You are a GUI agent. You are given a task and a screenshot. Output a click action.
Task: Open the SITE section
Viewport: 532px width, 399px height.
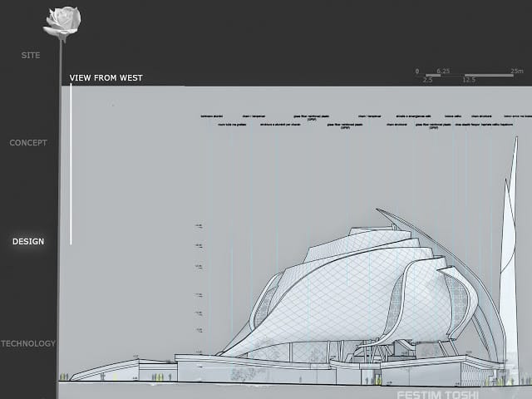point(31,56)
